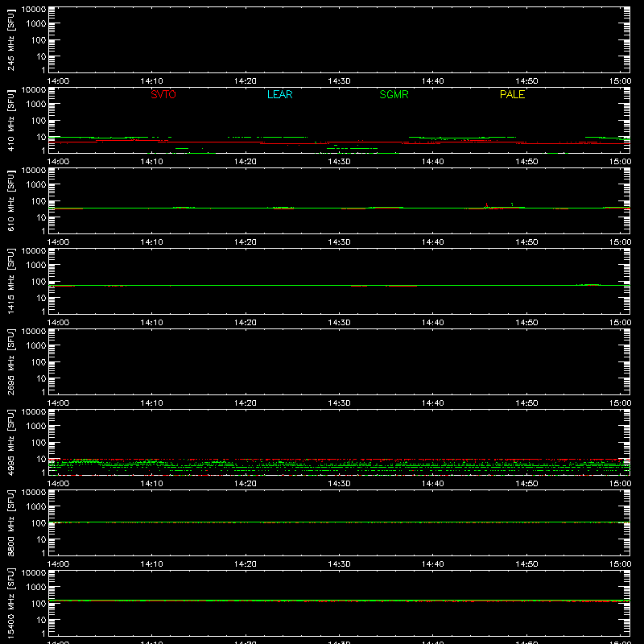Select the 410 MHz [SFU] axis title

point(10,120)
